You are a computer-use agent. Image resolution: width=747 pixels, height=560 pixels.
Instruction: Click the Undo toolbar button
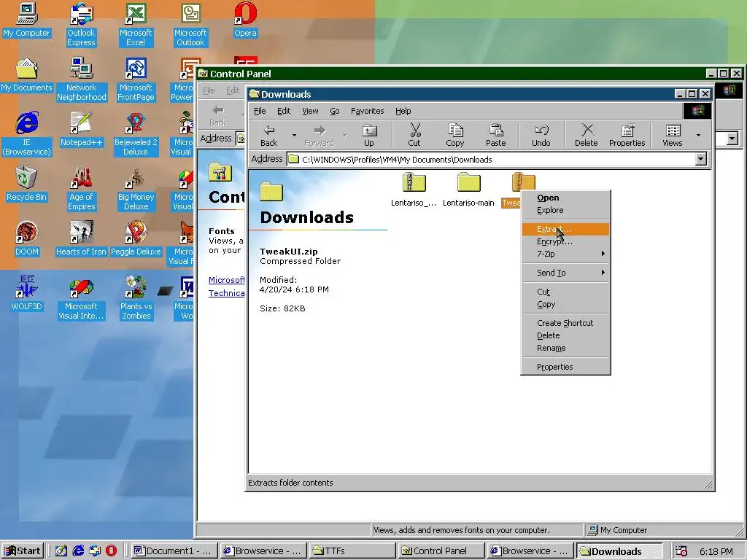(x=541, y=135)
